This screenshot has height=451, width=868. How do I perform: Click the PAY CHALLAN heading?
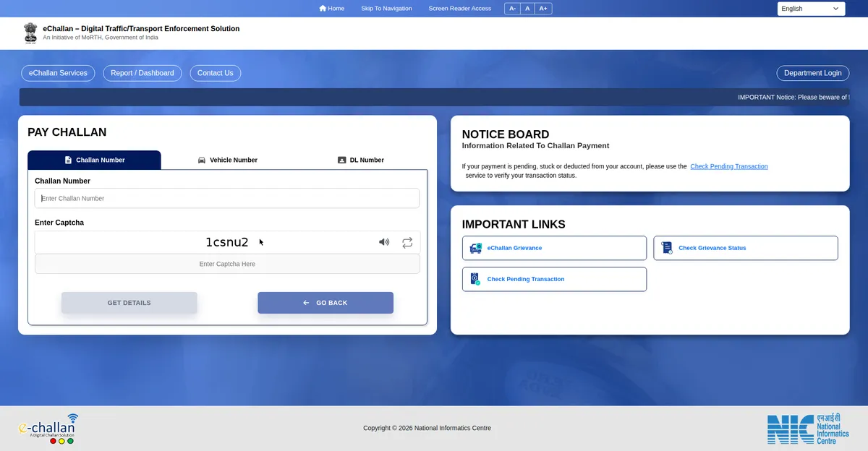(x=67, y=132)
